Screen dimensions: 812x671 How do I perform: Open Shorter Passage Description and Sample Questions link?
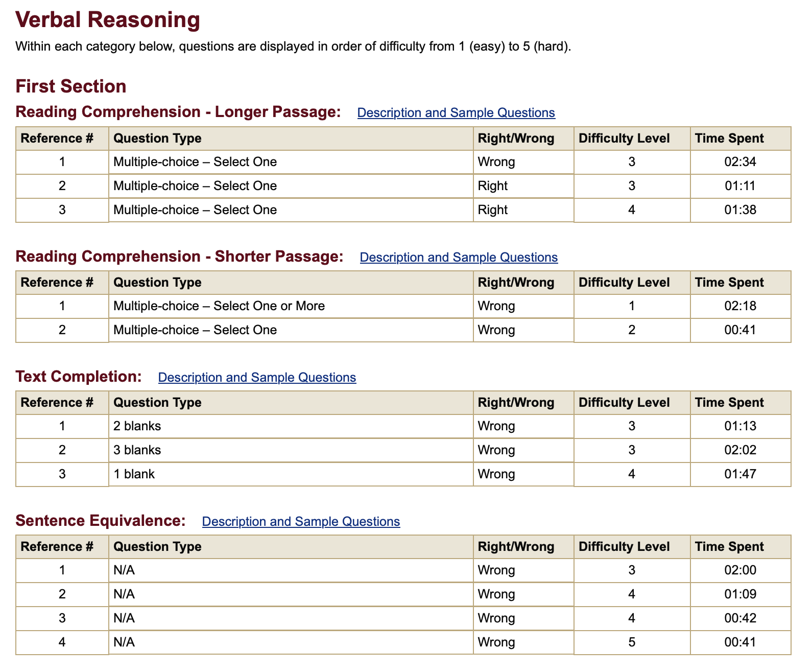coord(458,257)
